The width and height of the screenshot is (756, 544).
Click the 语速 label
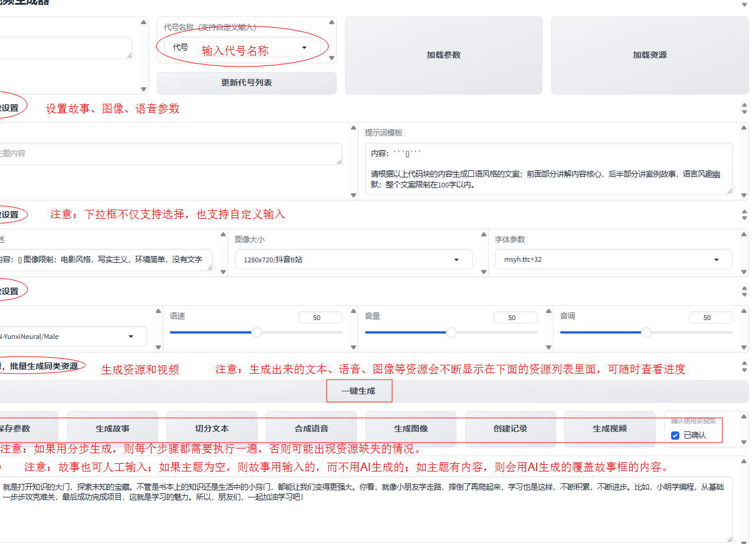(x=178, y=316)
